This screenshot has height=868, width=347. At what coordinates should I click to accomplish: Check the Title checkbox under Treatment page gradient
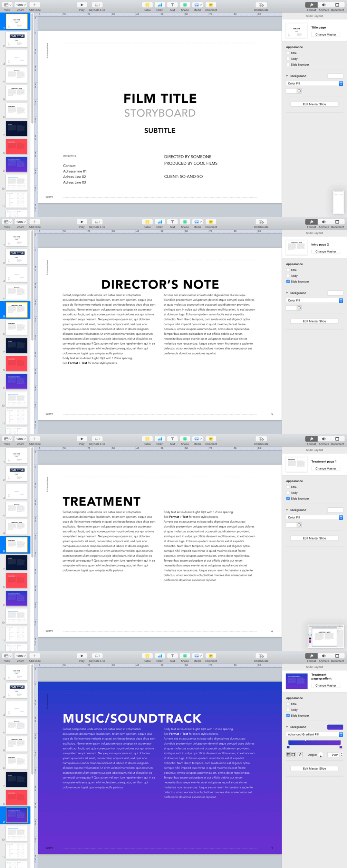(288, 704)
